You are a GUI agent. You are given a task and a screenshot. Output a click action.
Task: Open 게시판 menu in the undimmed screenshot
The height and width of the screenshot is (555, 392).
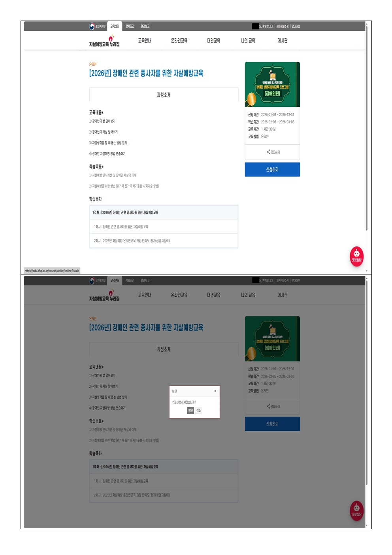pos(283,41)
